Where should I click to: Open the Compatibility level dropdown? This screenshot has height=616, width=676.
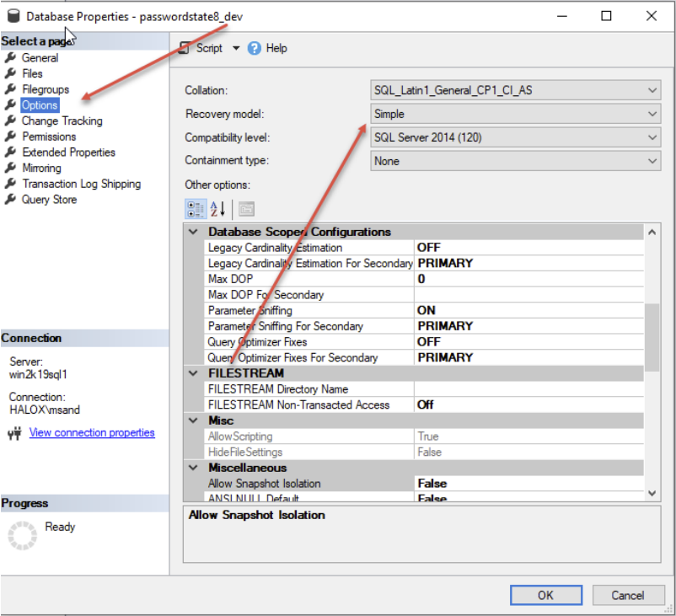click(515, 137)
